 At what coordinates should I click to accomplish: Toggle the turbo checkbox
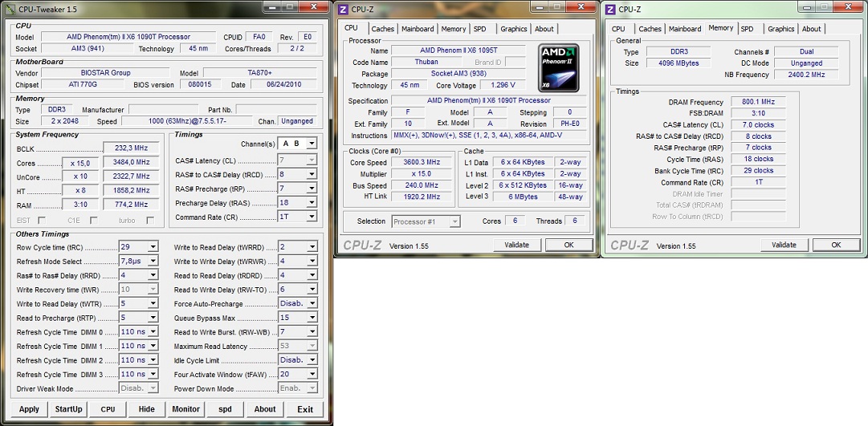[x=150, y=221]
